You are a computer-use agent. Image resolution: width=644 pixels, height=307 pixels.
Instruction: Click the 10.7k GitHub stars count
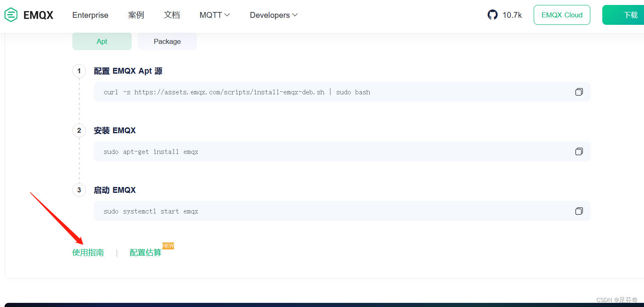click(512, 15)
